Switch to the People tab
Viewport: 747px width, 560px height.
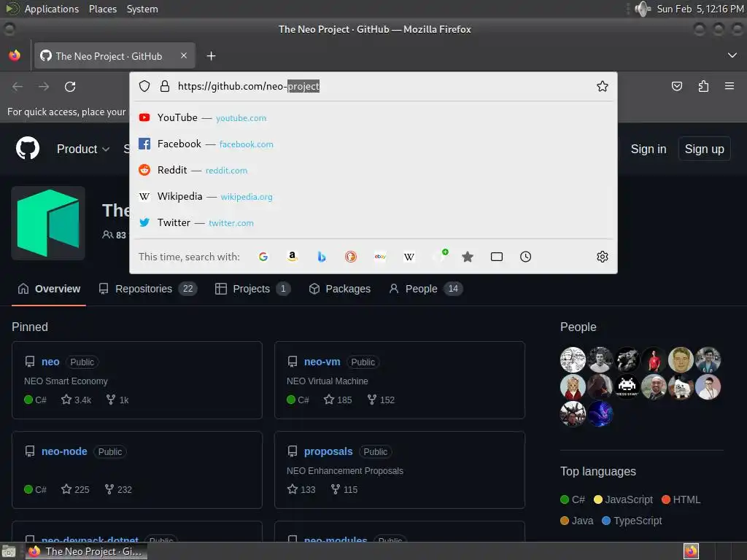tap(425, 289)
